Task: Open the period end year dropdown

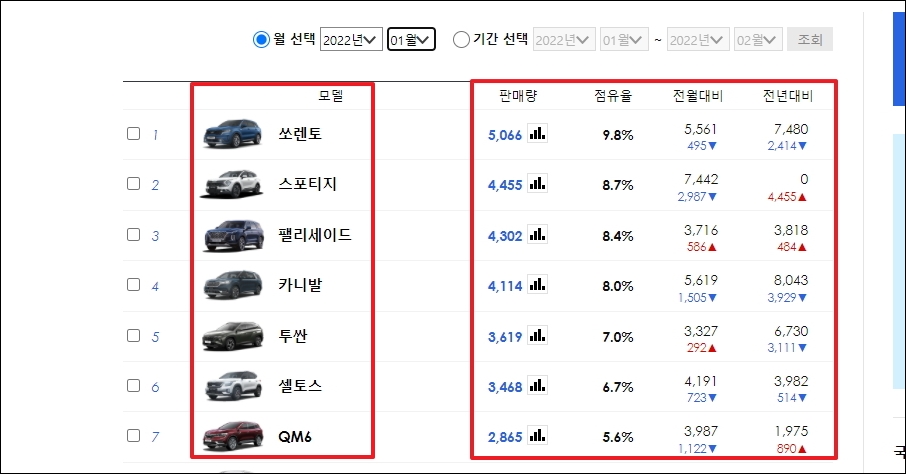Action: 698,39
